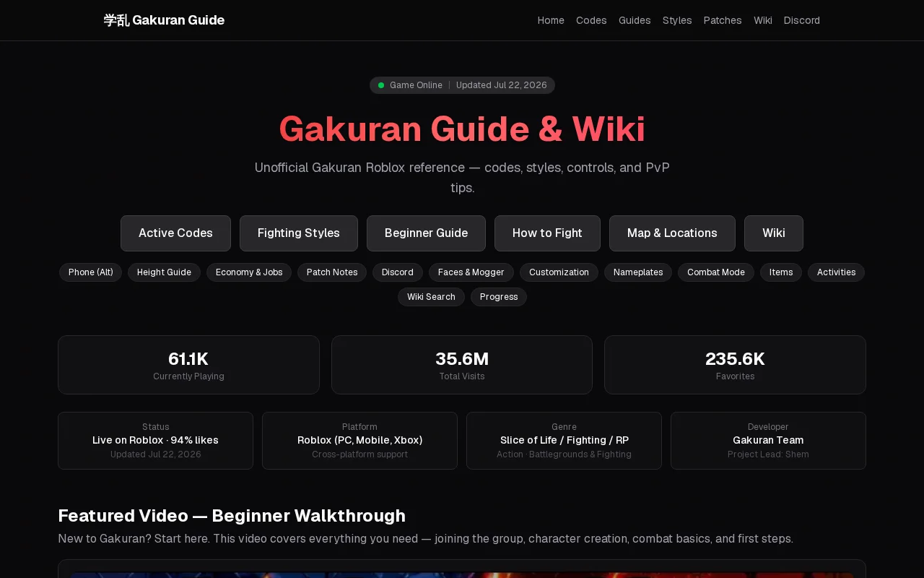Click the Updated Jul 22, 2026 badge text

502,85
